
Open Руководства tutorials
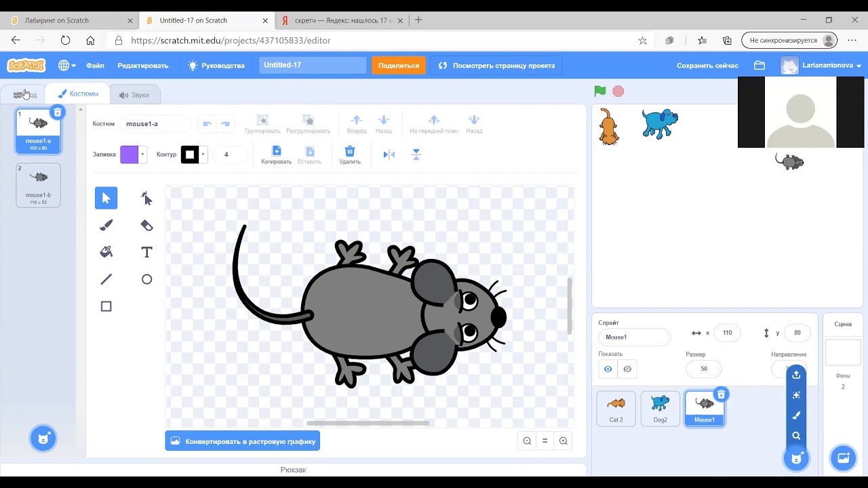216,66
